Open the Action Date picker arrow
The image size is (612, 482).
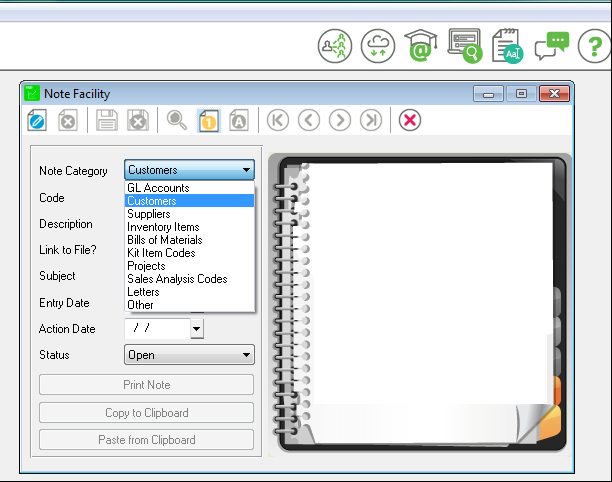pos(196,329)
